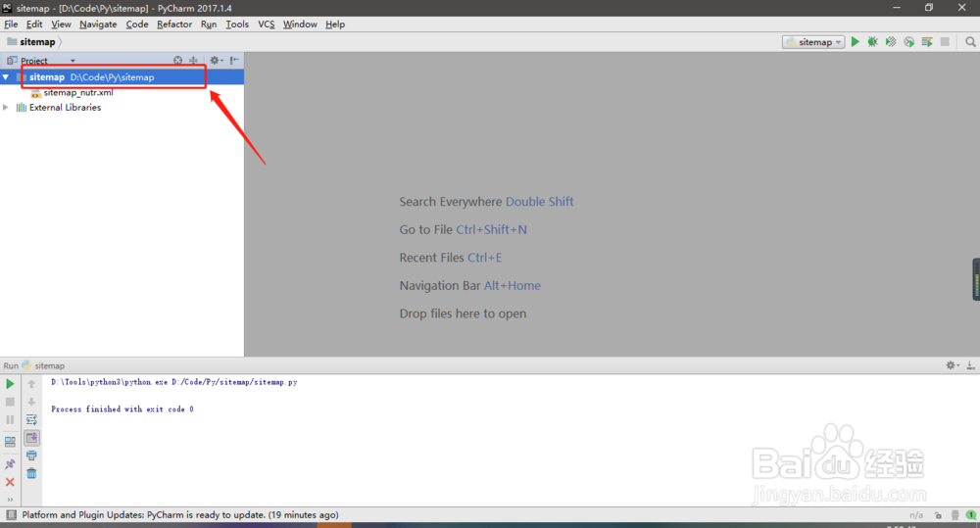Click the n/a status bar entry
The width and height of the screenshot is (980, 528).
point(916,515)
